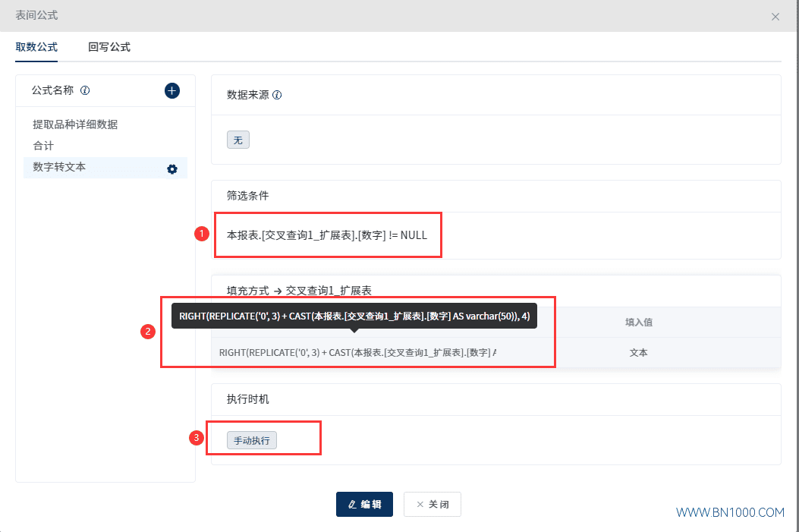The height and width of the screenshot is (532, 799).
Task: Click the 执行时机 section heading
Action: coord(247,399)
